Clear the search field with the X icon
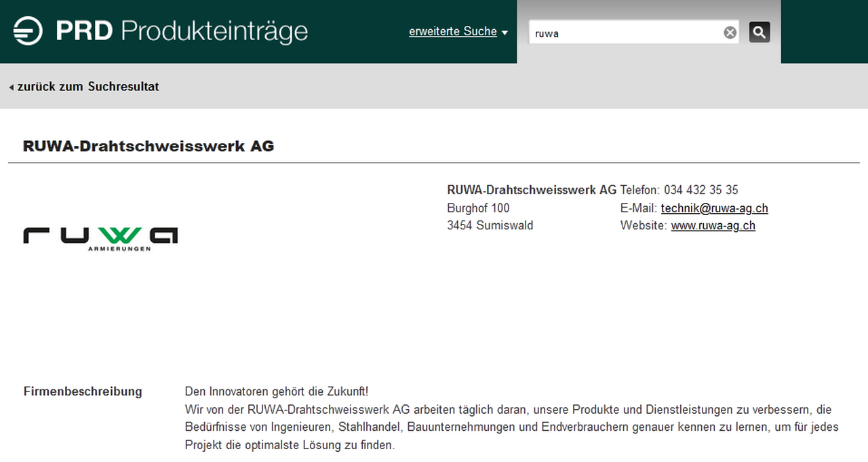 pyautogui.click(x=730, y=33)
